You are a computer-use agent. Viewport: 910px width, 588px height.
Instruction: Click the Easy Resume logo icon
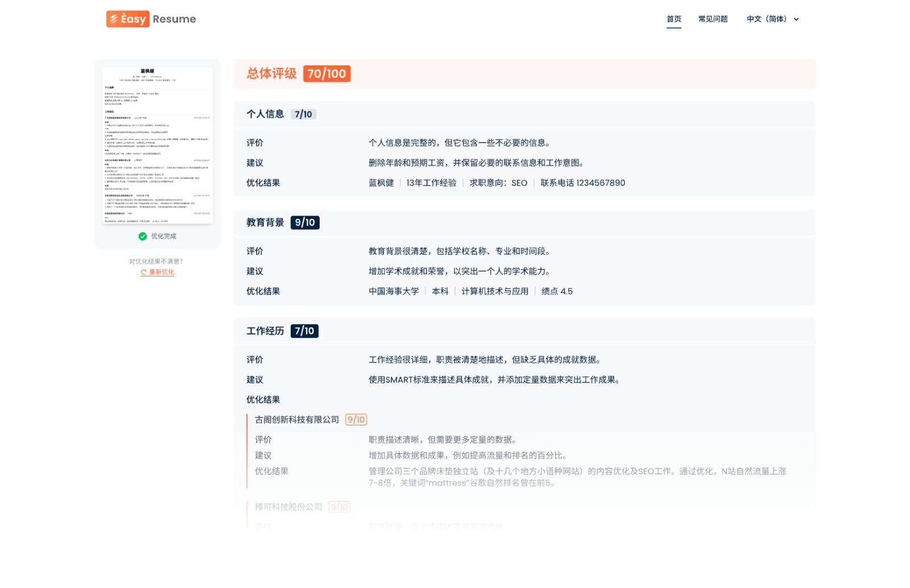114,19
